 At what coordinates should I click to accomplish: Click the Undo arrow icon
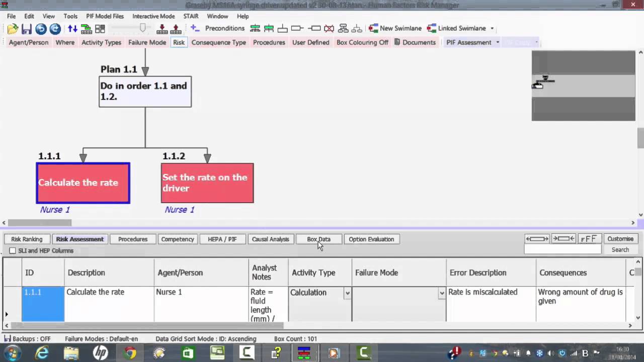tap(41, 29)
